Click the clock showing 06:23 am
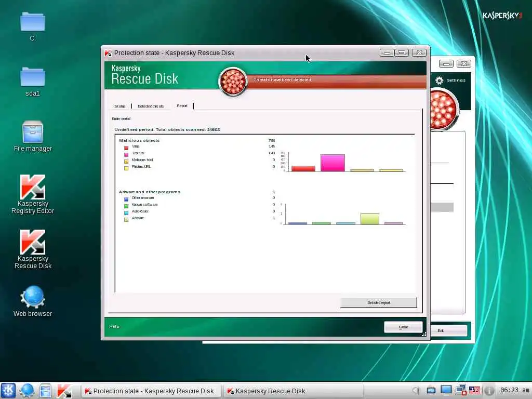The image size is (532, 399). pos(514,390)
